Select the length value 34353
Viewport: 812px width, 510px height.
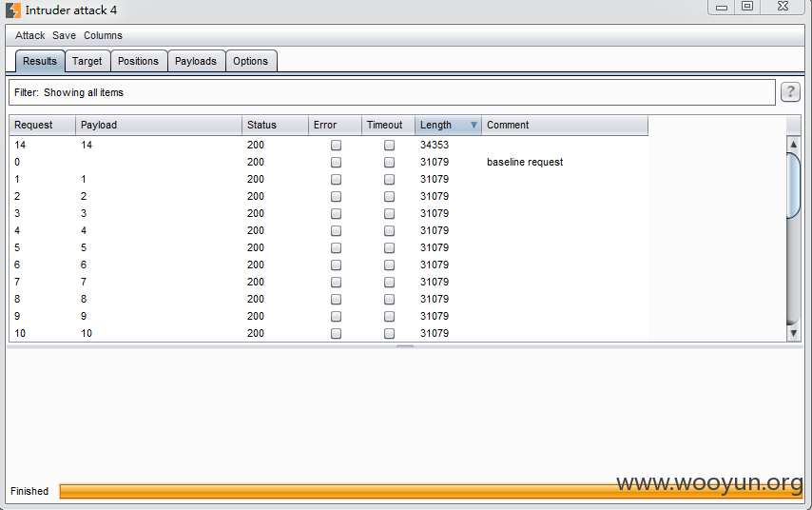pyautogui.click(x=435, y=146)
